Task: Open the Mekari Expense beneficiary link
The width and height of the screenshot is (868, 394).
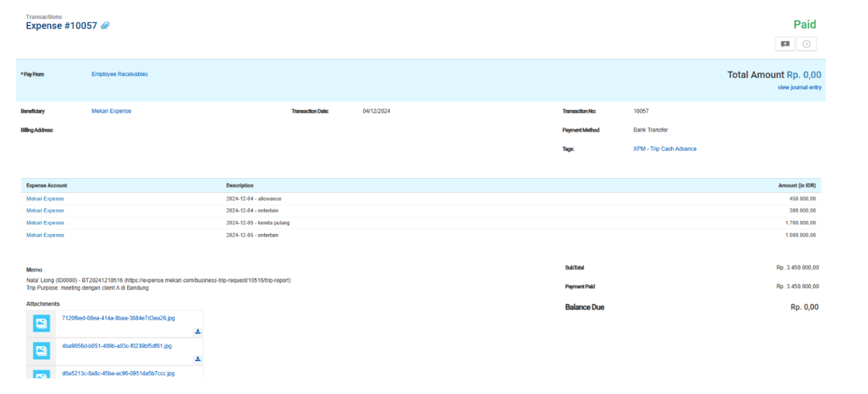Action: (x=111, y=111)
